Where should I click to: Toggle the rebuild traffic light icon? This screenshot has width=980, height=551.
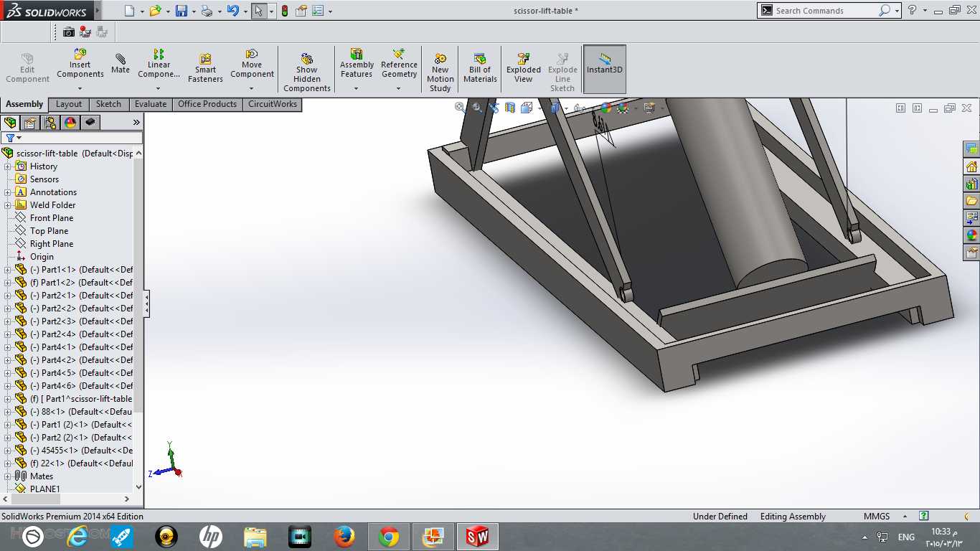pyautogui.click(x=284, y=11)
